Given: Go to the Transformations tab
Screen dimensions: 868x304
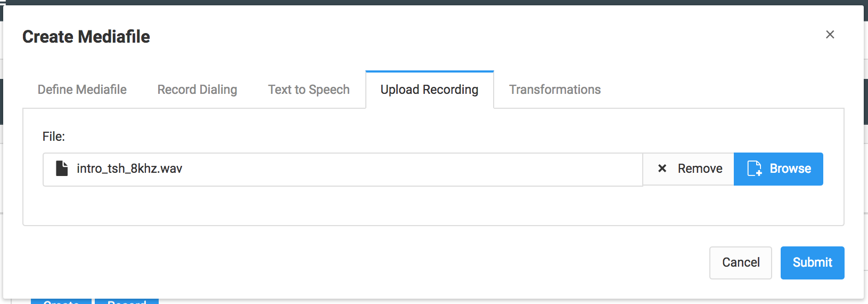Looking at the screenshot, I should click(555, 90).
